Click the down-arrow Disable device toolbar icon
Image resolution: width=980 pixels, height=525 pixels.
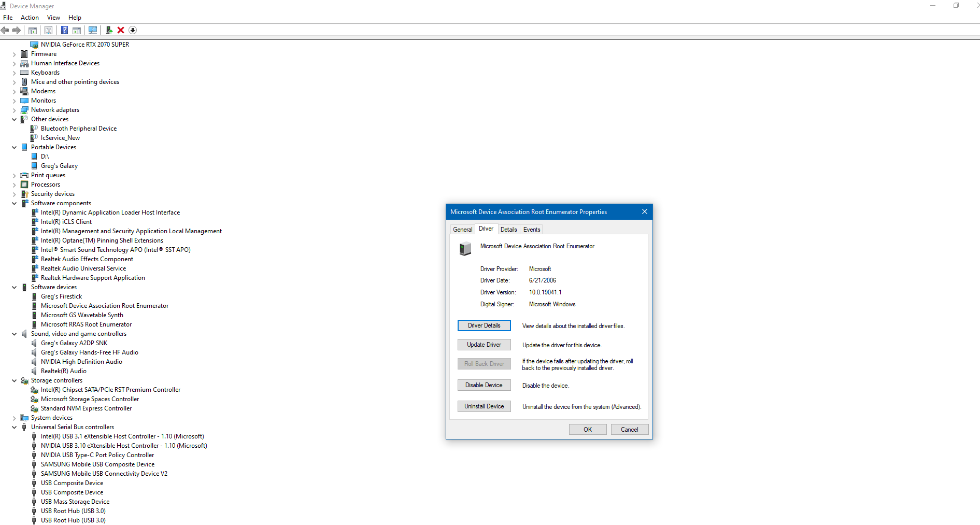[x=133, y=30]
